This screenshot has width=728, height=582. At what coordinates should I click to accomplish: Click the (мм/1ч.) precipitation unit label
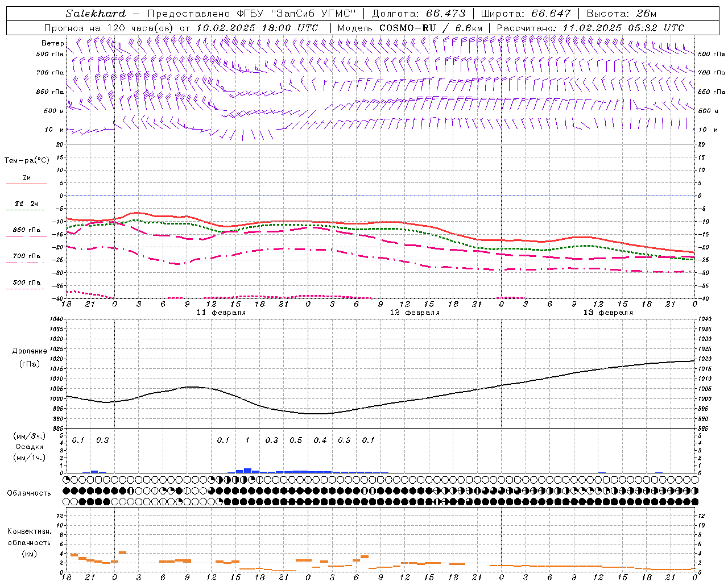click(x=30, y=457)
